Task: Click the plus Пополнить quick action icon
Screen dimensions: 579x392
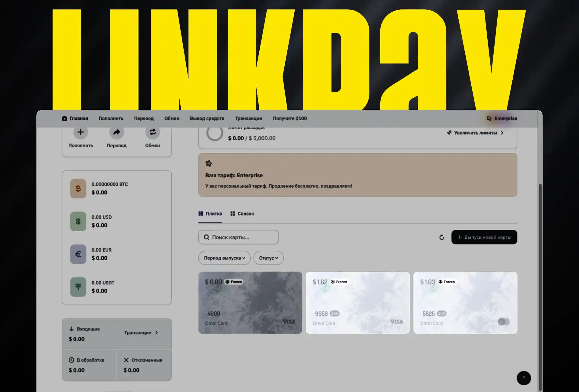Action: click(81, 132)
